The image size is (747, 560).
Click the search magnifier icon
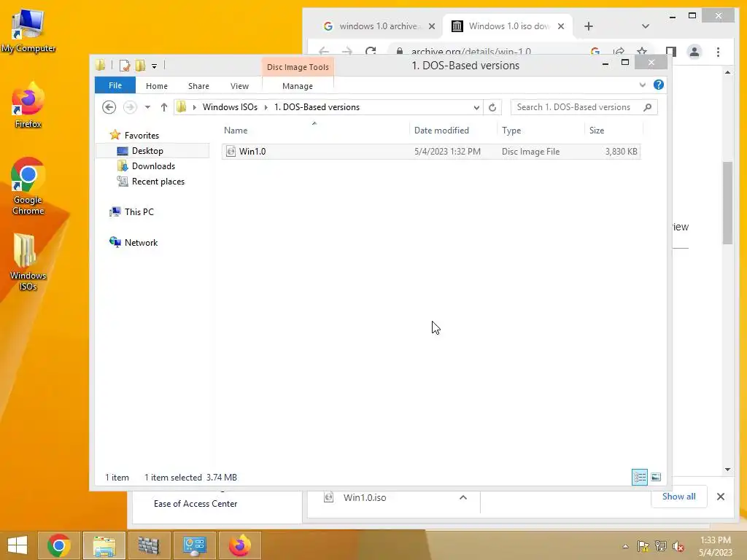pos(648,107)
